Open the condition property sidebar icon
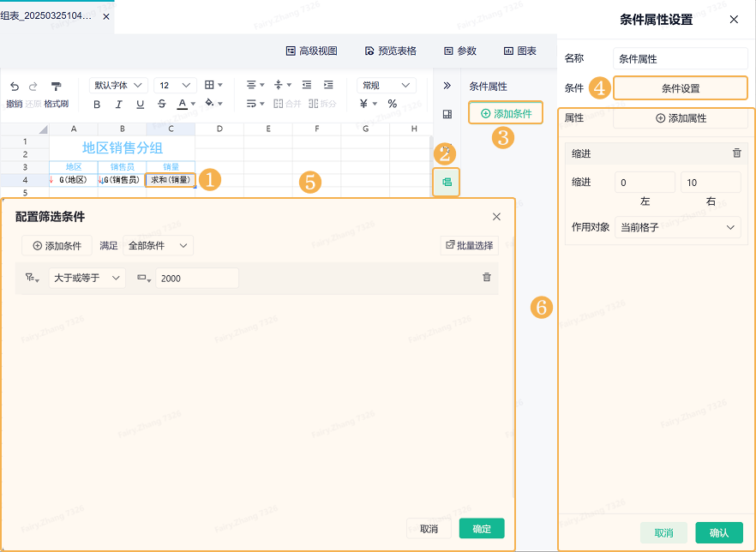 click(447, 183)
